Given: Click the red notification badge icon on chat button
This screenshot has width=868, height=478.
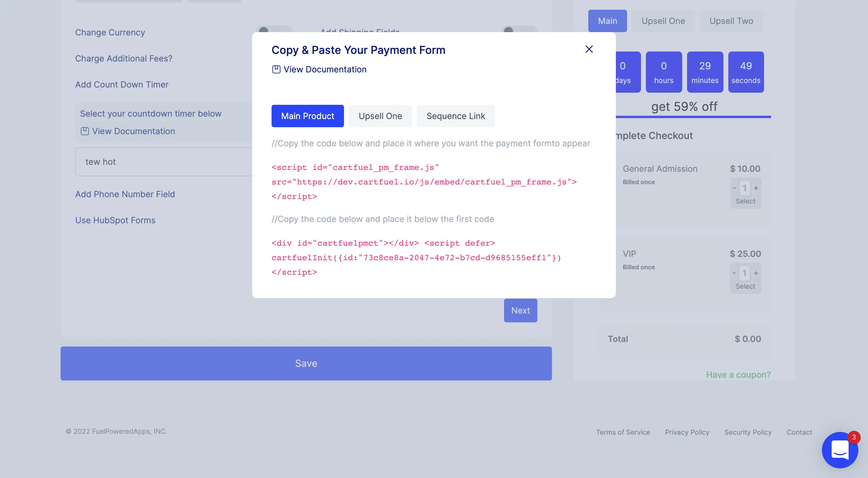Looking at the screenshot, I should tap(853, 437).
